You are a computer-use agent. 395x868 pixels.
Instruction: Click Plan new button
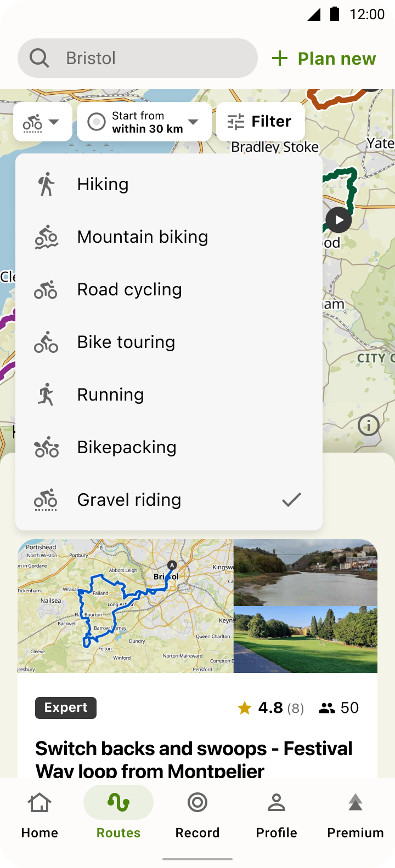click(324, 59)
